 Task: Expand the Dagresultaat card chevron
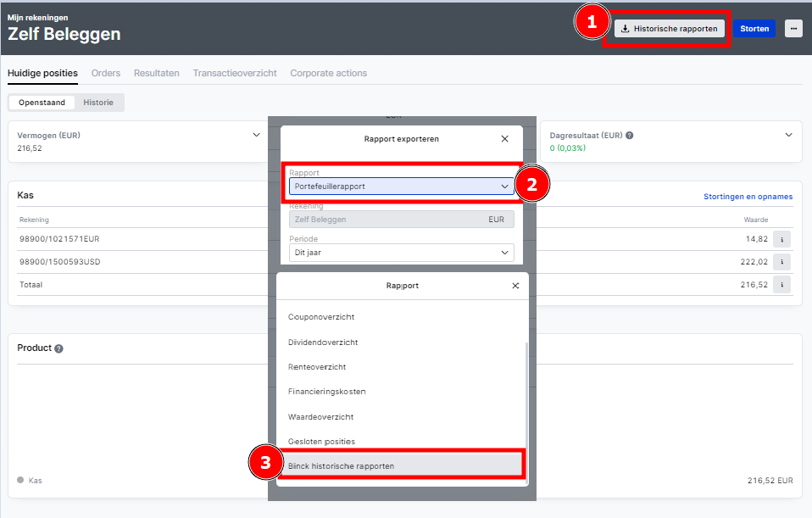[x=788, y=135]
